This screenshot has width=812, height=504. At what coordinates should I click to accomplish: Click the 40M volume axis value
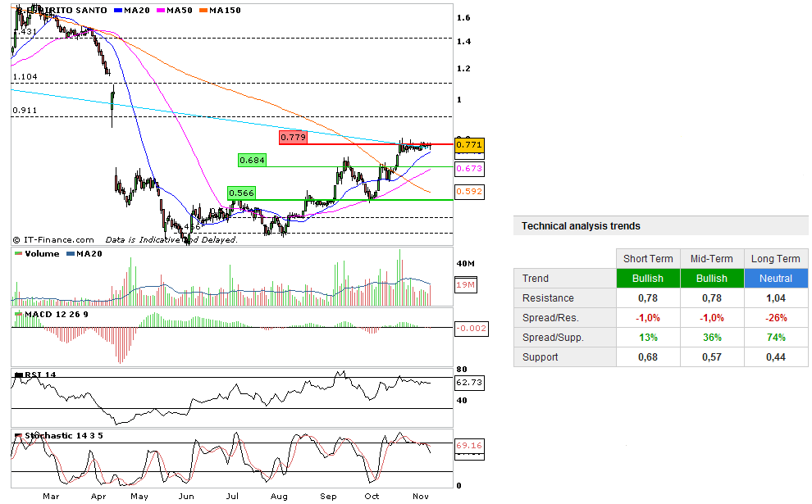(466, 263)
